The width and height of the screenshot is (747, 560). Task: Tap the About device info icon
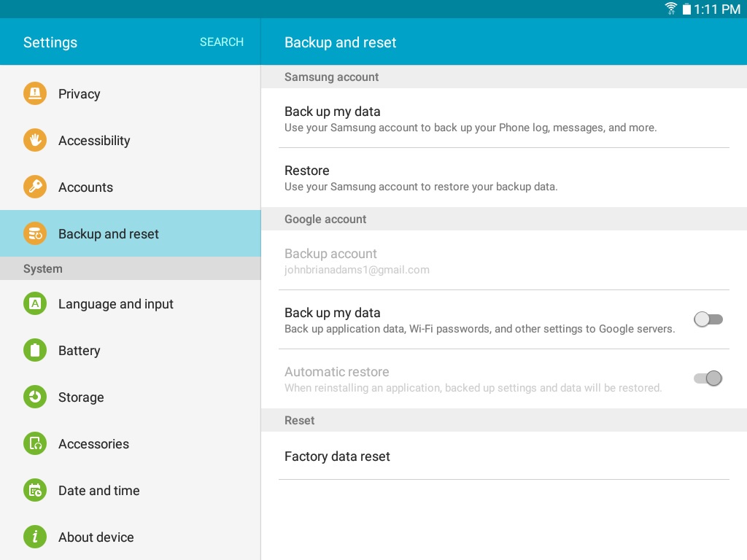click(x=35, y=537)
